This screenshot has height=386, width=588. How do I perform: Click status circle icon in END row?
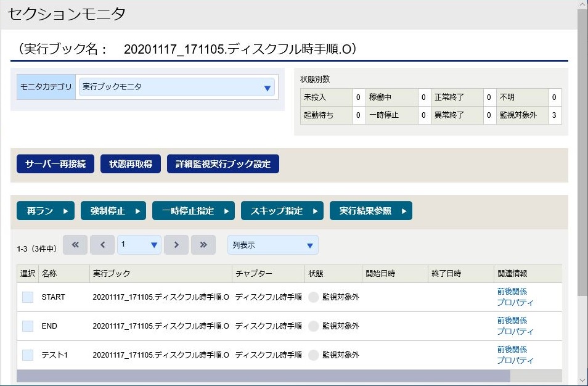[x=314, y=326]
